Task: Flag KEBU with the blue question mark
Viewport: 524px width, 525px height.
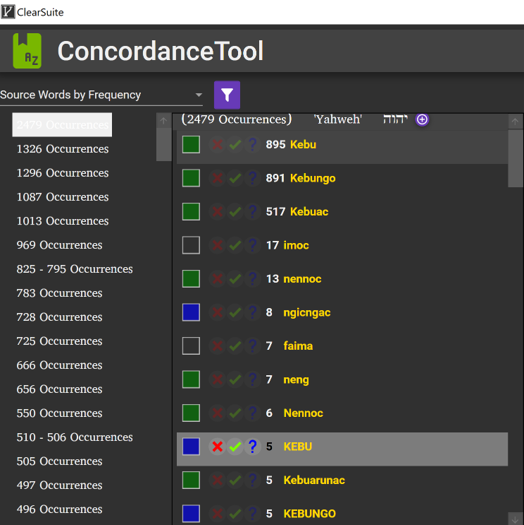Action: click(252, 446)
